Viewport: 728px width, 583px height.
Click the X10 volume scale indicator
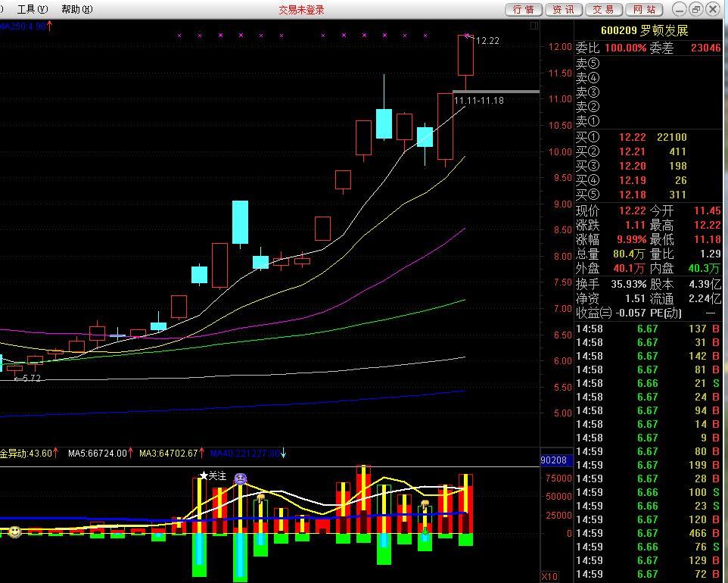click(549, 577)
